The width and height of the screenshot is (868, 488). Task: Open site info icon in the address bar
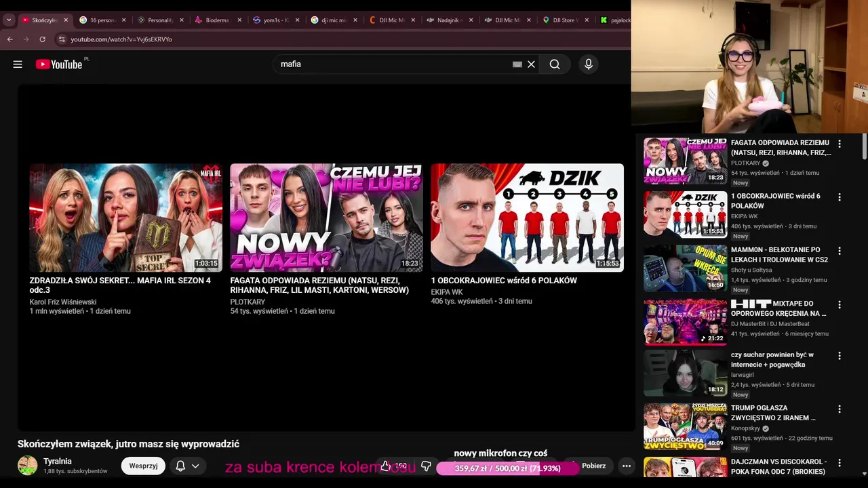tap(62, 39)
